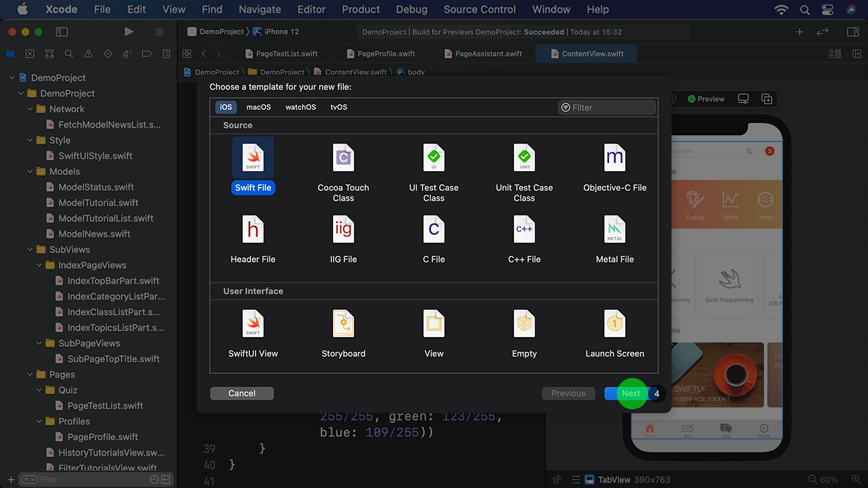Open the Editor menu

click(311, 9)
